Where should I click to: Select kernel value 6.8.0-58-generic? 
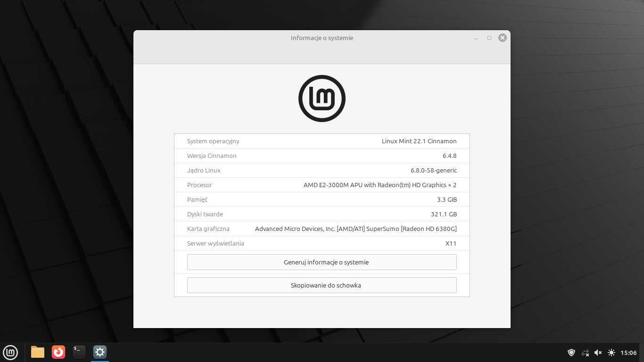coord(434,170)
